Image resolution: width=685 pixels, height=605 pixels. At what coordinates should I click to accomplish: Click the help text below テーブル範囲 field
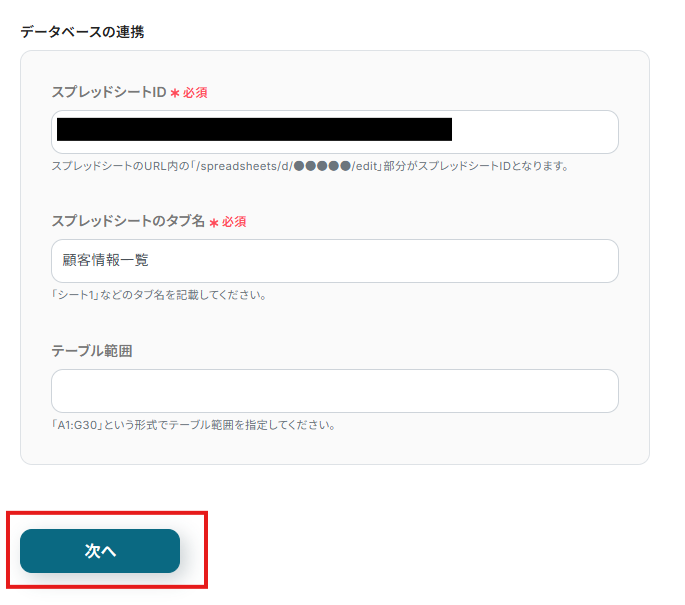tap(193, 425)
